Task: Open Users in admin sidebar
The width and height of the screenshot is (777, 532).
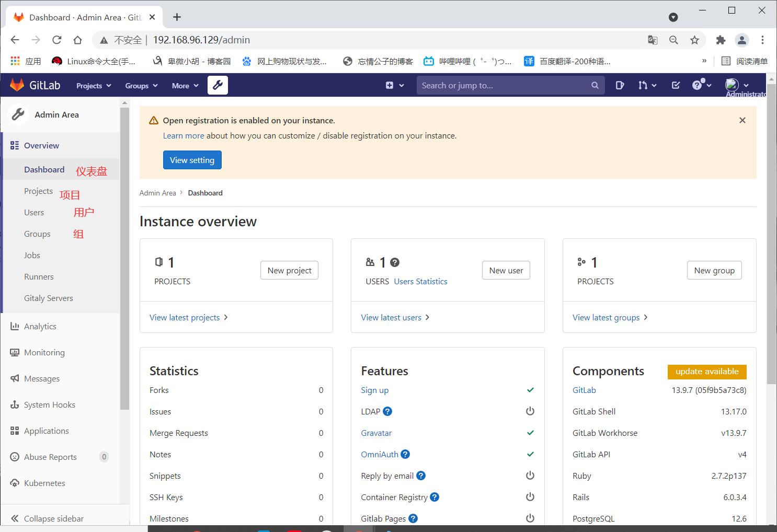Action: pyautogui.click(x=34, y=212)
